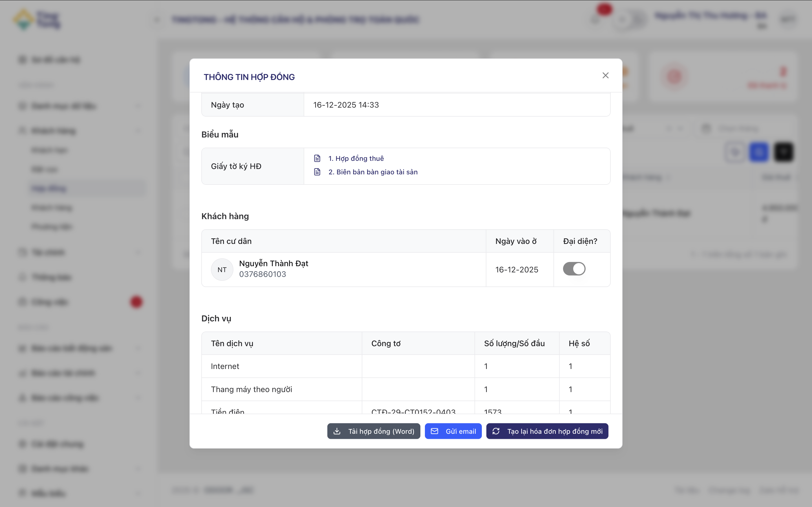
Task: Click download icon on Tải hợp đồng button
Action: coord(337,431)
